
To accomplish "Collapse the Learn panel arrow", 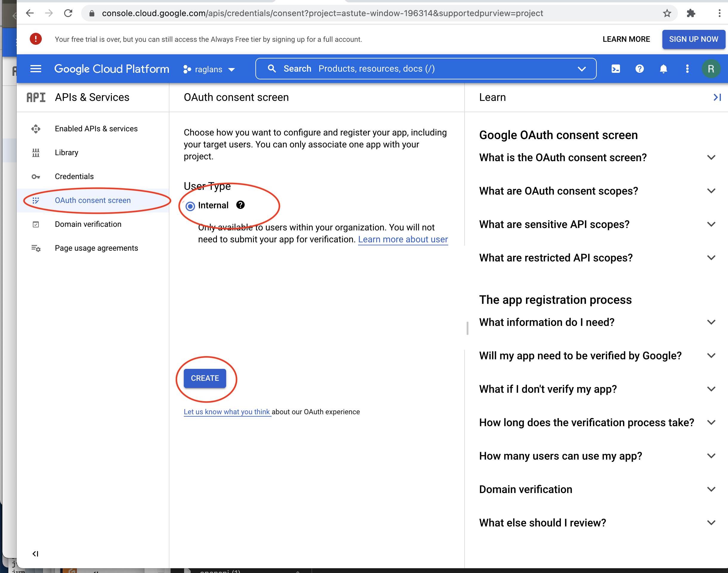I will (x=717, y=97).
